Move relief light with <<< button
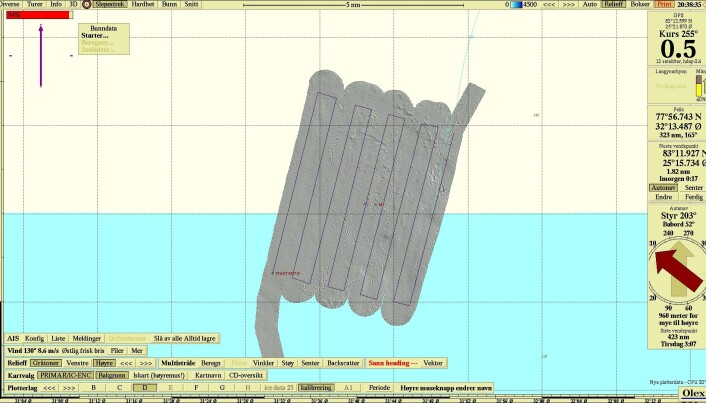Viewport: 706px width, 403px height. 126,363
